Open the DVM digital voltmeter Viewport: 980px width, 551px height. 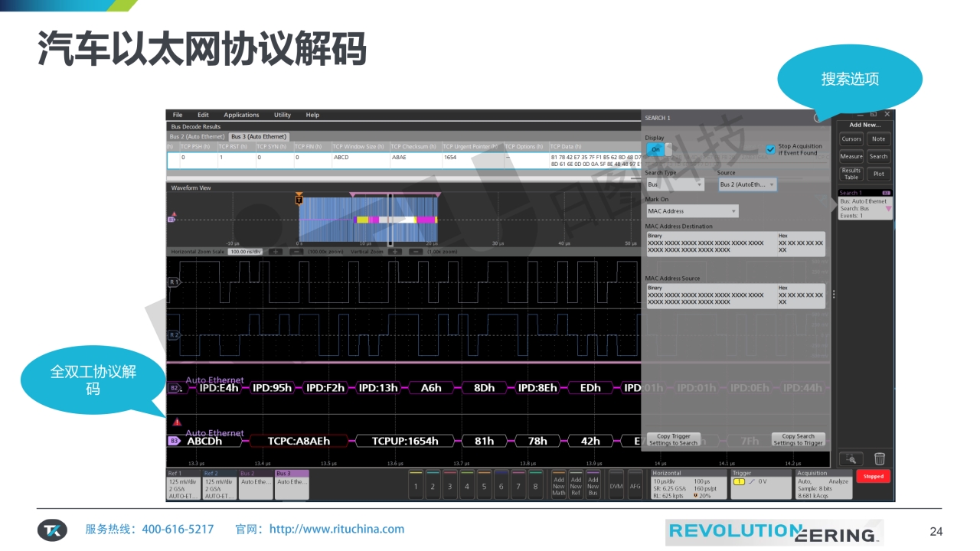point(616,486)
